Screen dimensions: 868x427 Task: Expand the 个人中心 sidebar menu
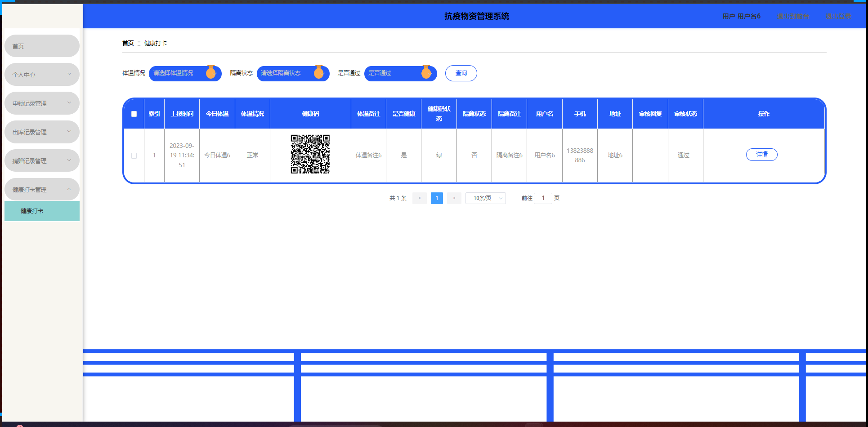coord(42,75)
